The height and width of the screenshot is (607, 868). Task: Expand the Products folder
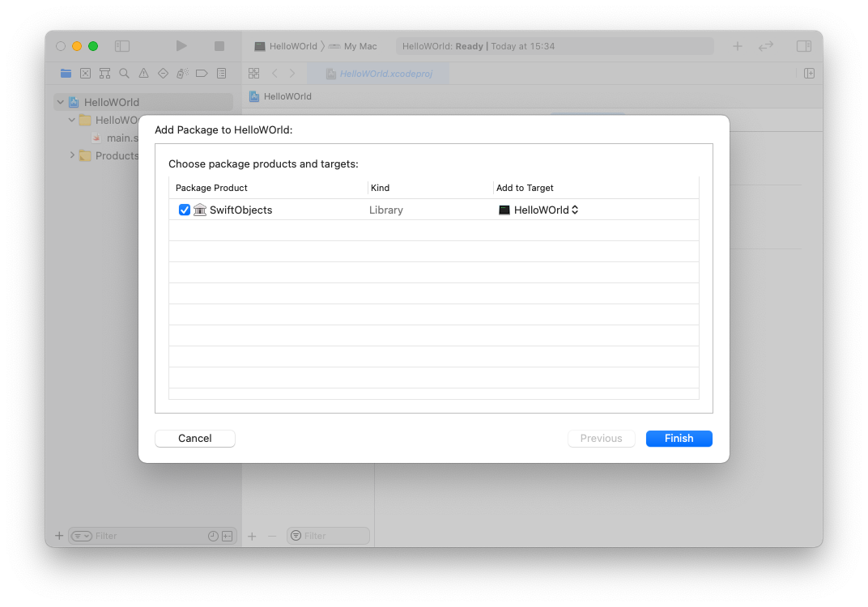coord(71,155)
